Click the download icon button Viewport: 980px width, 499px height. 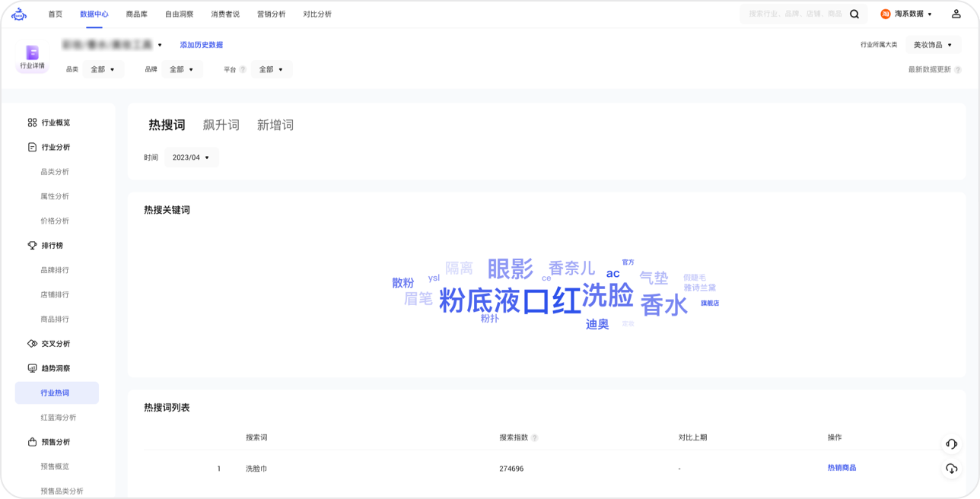point(951,469)
